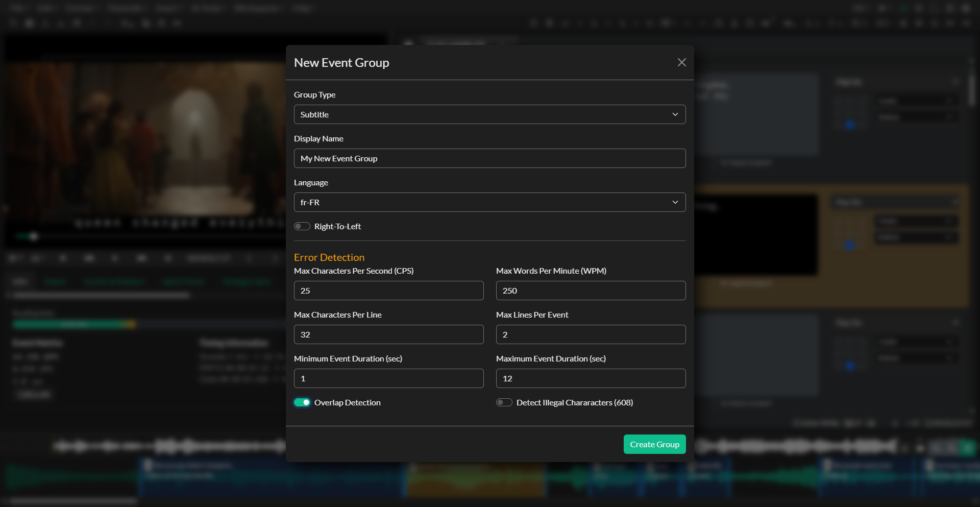Click the Max Lines Per Event field
Image resolution: width=980 pixels, height=507 pixels.
[590, 334]
